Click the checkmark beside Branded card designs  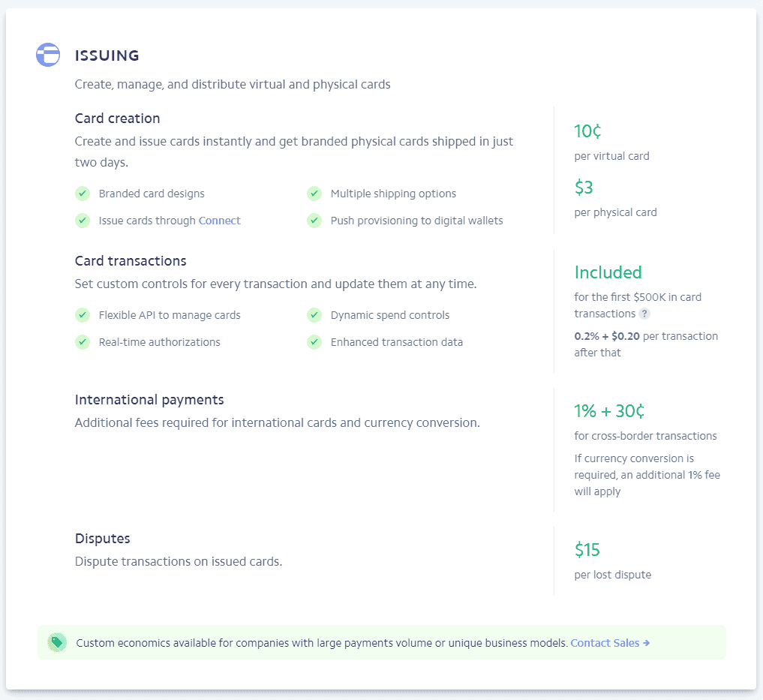tap(83, 194)
